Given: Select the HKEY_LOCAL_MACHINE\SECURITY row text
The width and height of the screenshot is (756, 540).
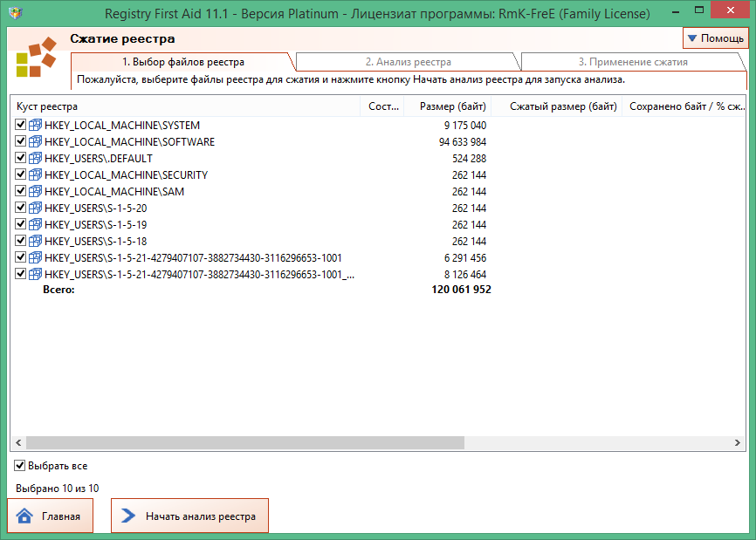Looking at the screenshot, I should click(126, 174).
